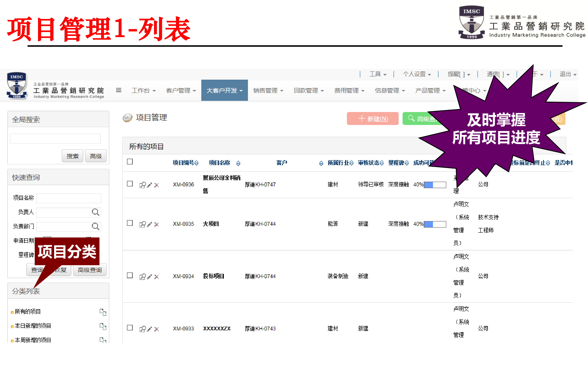This screenshot has height=390, width=588.
Task: Open 负责人 lookup magnifier icon
Action: point(95,212)
